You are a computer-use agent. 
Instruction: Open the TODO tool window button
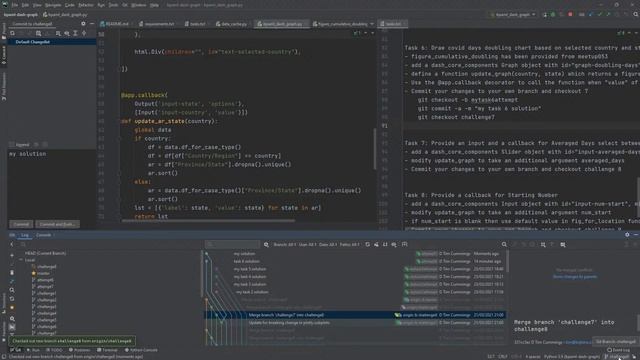click(x=54, y=350)
